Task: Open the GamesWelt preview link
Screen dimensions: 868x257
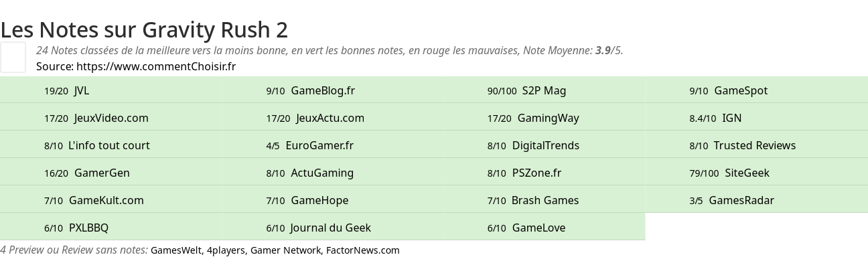Action: pos(175,250)
